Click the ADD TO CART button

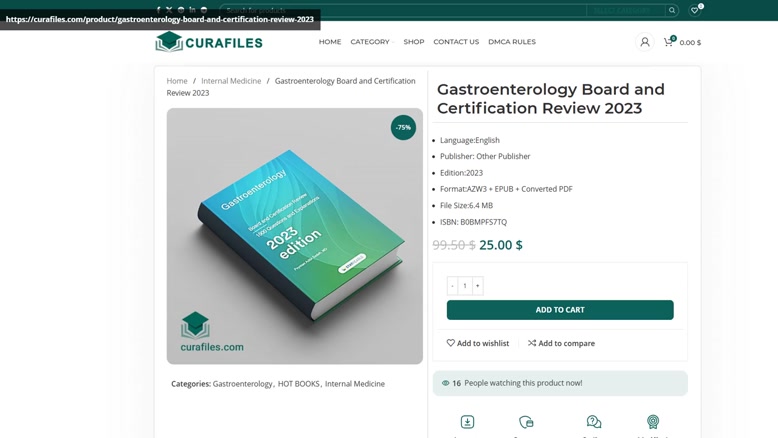(x=560, y=310)
